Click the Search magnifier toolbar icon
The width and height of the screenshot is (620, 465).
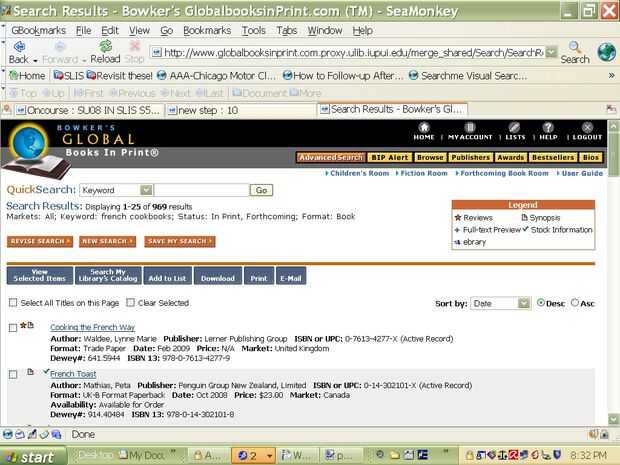[575, 47]
